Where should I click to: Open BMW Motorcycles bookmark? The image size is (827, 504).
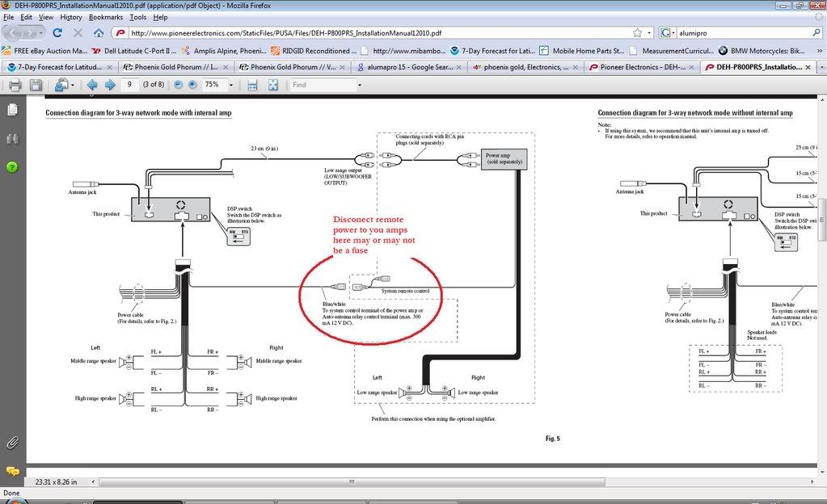(x=762, y=51)
